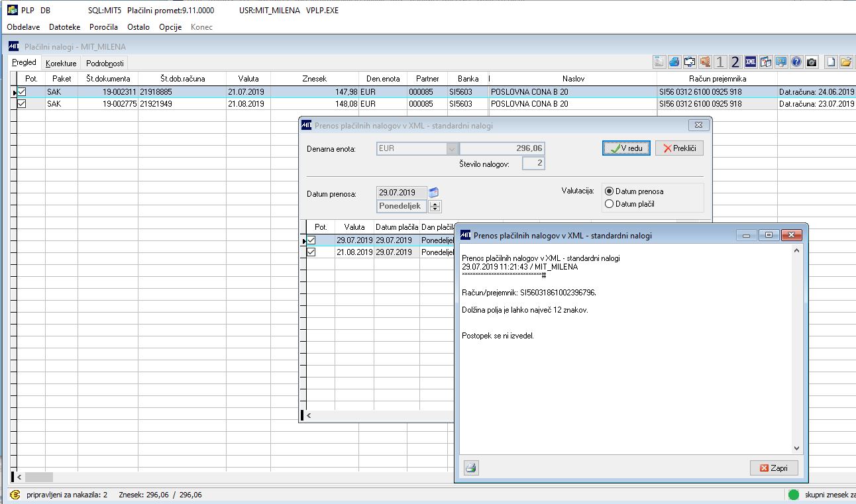Open the calendar icon beside Datum prenosa

click(x=435, y=193)
